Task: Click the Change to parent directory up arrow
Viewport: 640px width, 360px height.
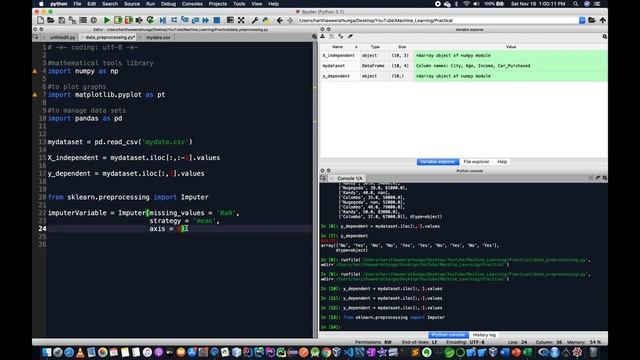Action: point(602,20)
